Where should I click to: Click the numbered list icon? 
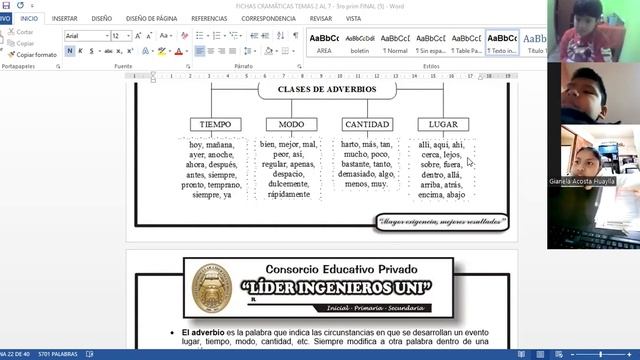216,36
